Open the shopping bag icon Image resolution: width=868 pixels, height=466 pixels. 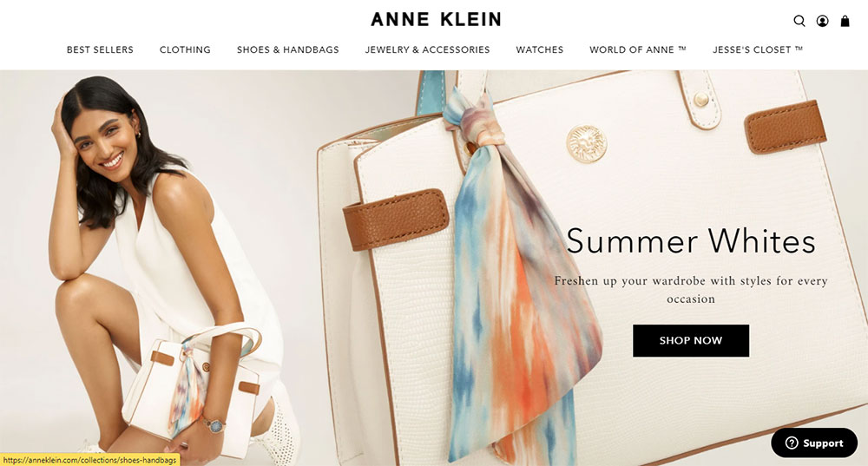[x=845, y=21]
